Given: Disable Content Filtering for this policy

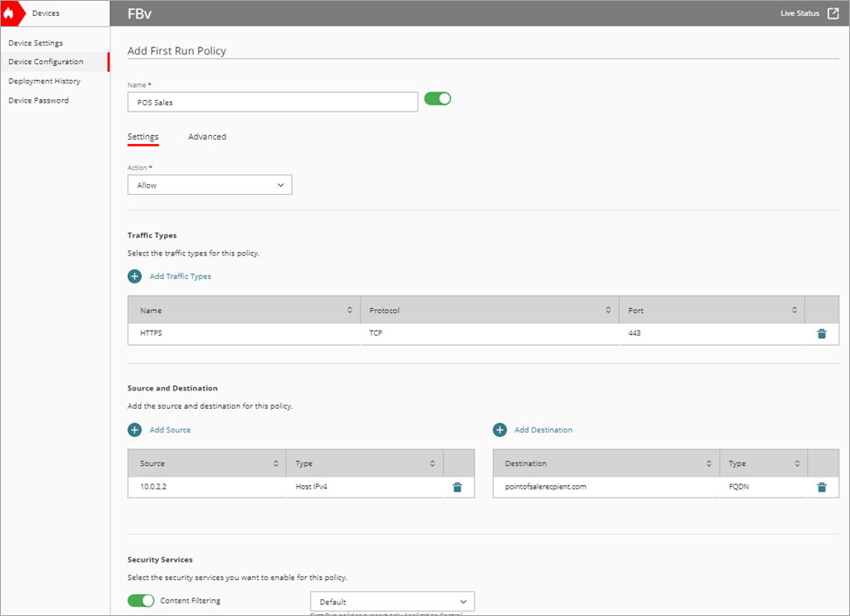Looking at the screenshot, I should coord(140,600).
